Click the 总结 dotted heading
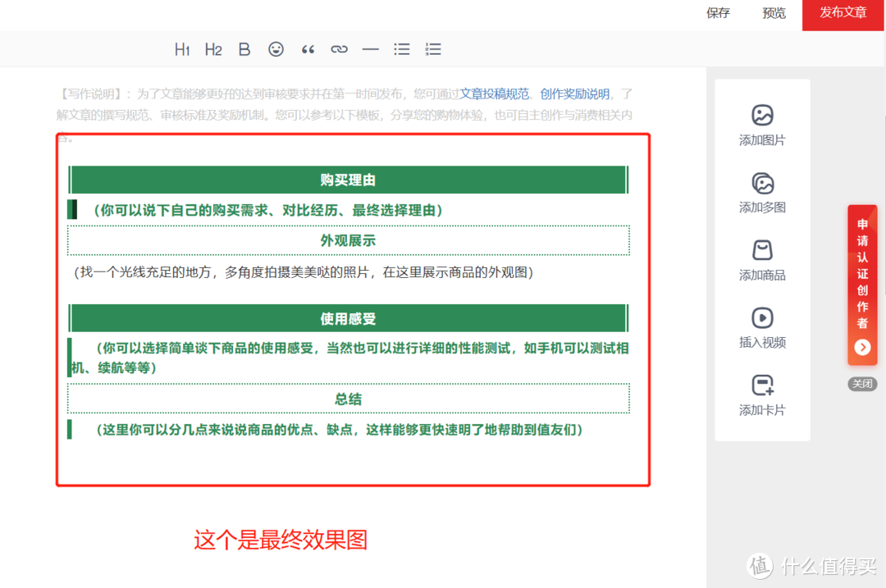The height and width of the screenshot is (588, 886). pyautogui.click(x=348, y=399)
